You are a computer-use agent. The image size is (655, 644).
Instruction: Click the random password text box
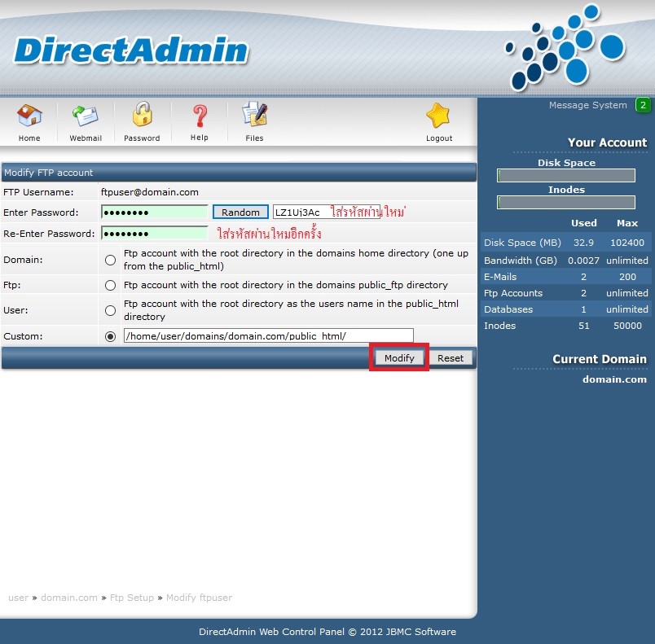(x=327, y=212)
